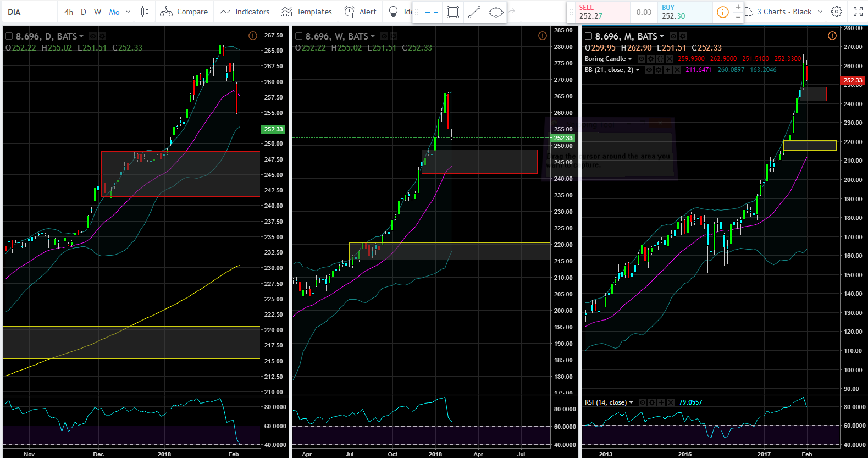The height and width of the screenshot is (458, 868).
Task: Expand the Boring Candle indicator menu
Action: point(630,59)
